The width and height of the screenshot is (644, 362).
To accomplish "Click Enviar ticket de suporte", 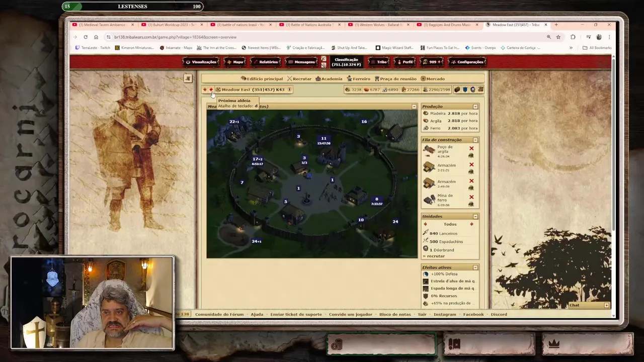I will click(296, 314).
